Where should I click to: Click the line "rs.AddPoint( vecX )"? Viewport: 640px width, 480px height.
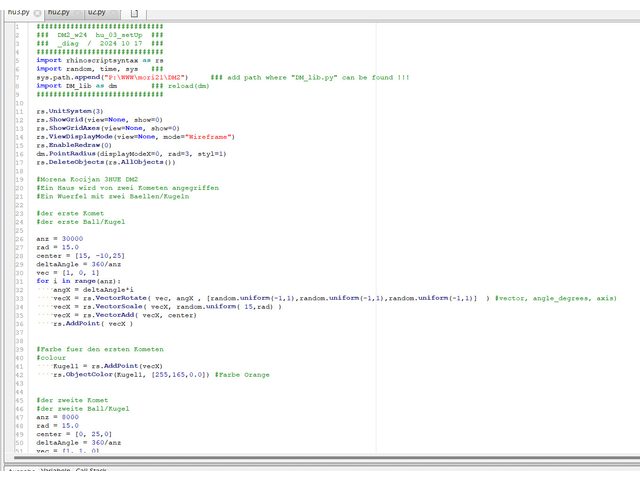[93, 324]
